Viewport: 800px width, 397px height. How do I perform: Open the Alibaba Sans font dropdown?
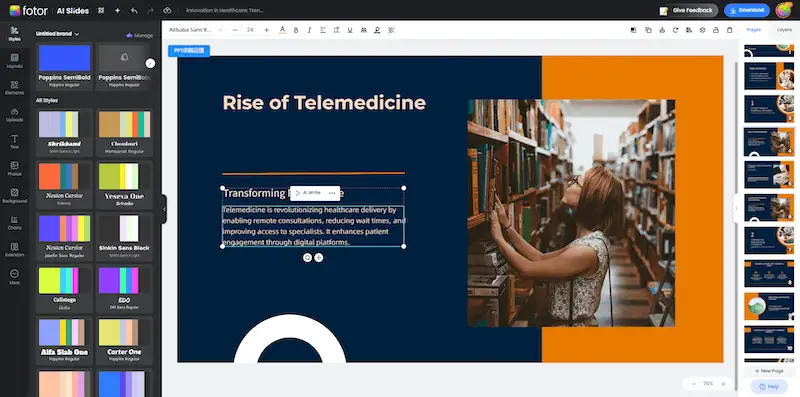196,30
